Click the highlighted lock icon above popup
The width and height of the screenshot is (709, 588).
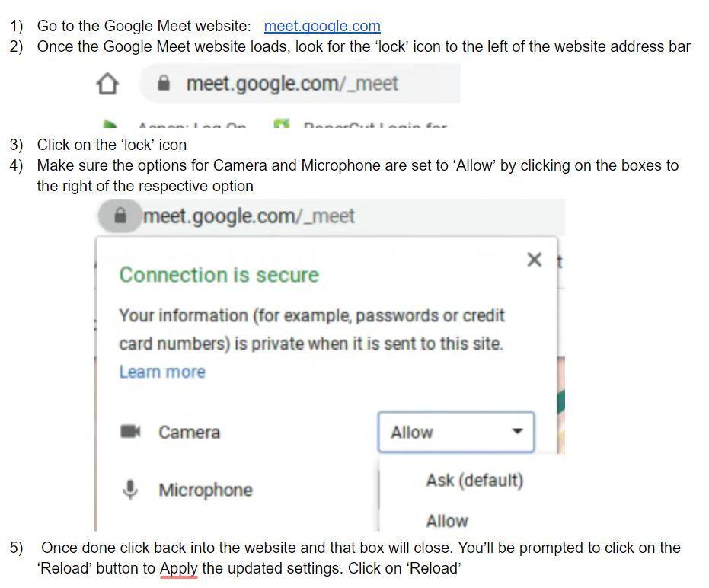point(120,216)
